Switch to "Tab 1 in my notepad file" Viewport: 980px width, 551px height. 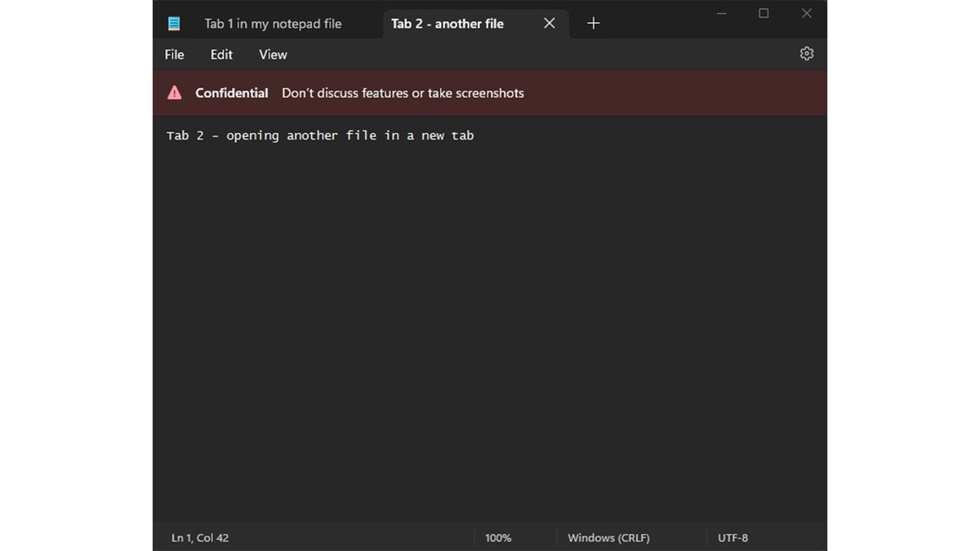click(273, 24)
